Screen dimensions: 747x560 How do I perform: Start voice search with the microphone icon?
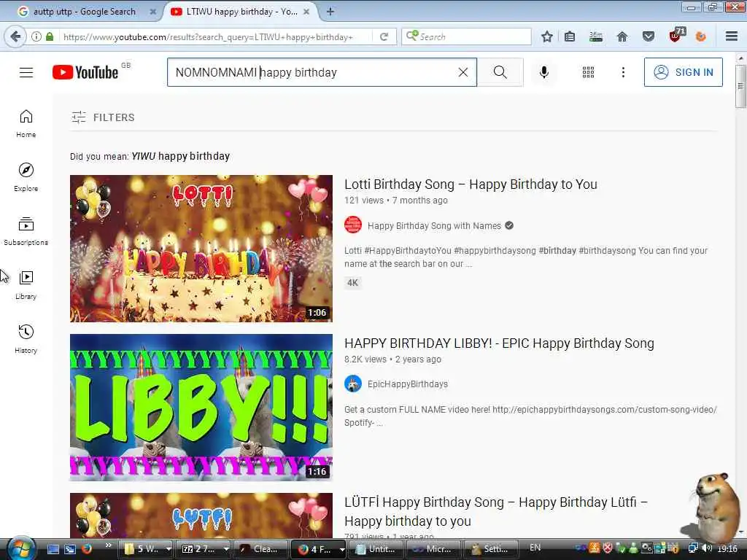point(544,72)
